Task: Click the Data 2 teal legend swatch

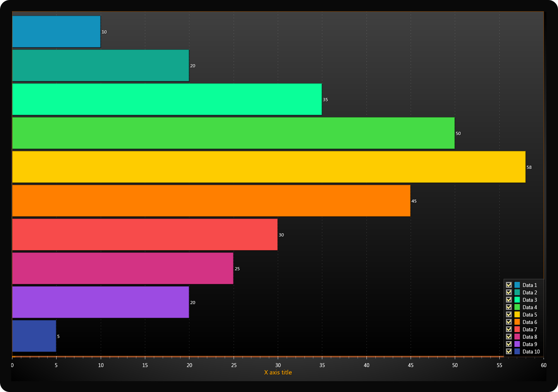Action: (x=517, y=293)
